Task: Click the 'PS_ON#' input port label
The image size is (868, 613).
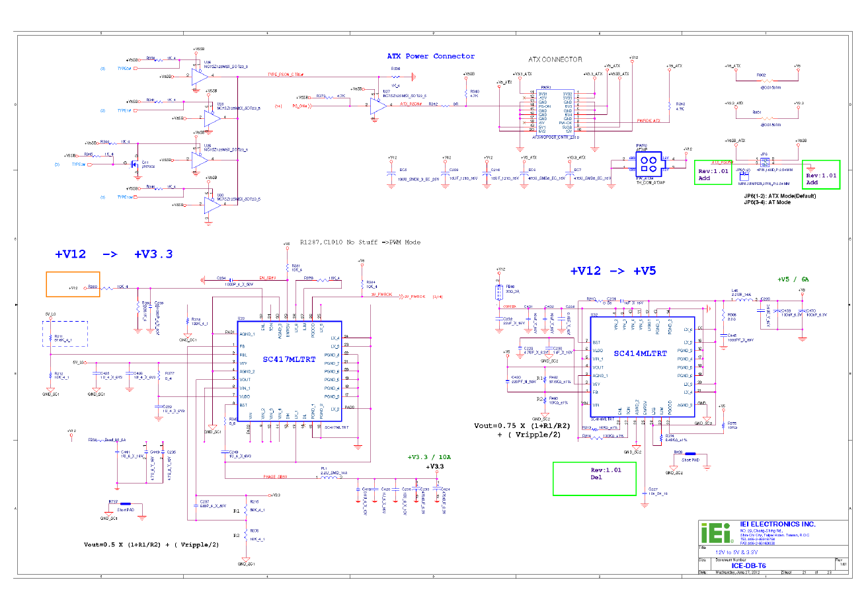Action: [x=300, y=106]
